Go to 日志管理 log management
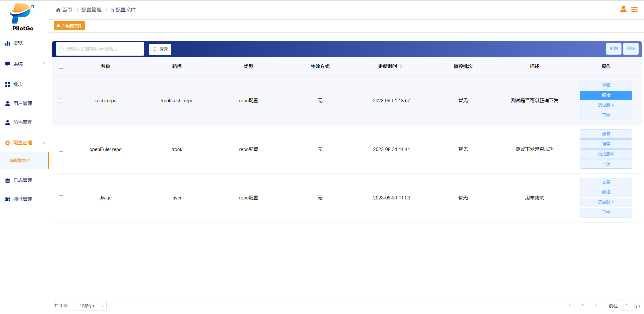 pos(22,180)
